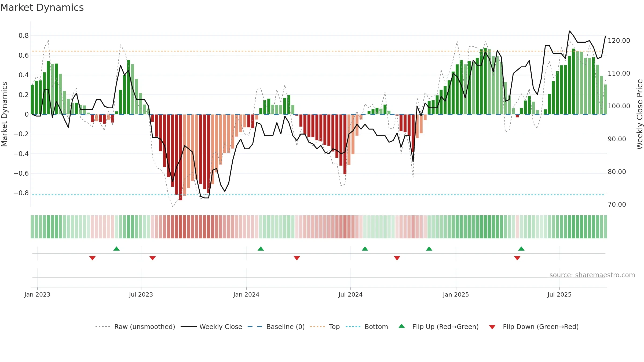Select the green flip-up marker before Jan 2025
The height and width of the screenshot is (362, 644).
click(429, 249)
